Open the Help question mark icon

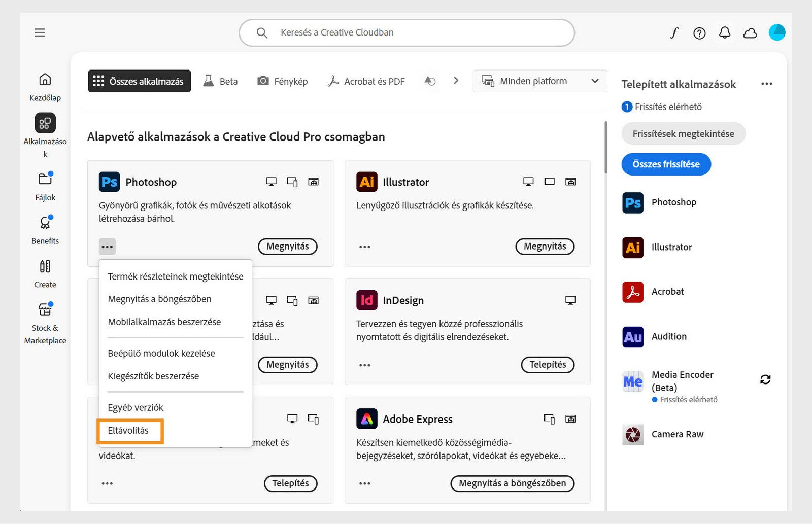699,32
